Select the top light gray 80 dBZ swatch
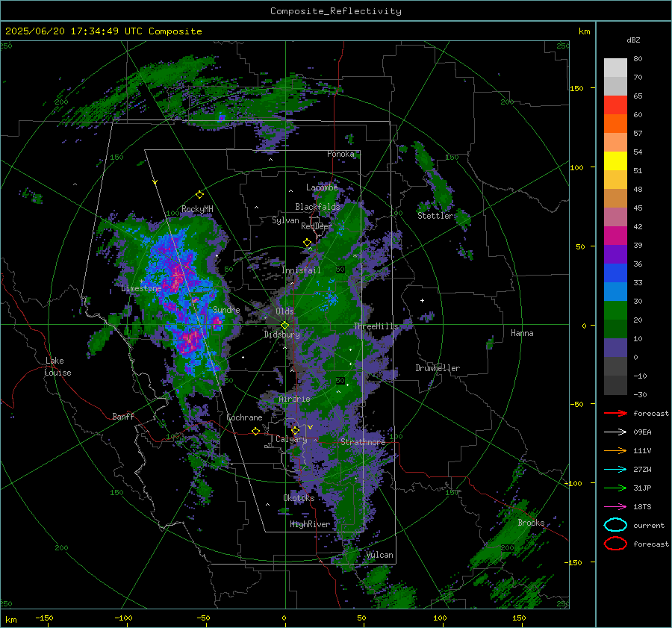The image size is (672, 628). (615, 68)
